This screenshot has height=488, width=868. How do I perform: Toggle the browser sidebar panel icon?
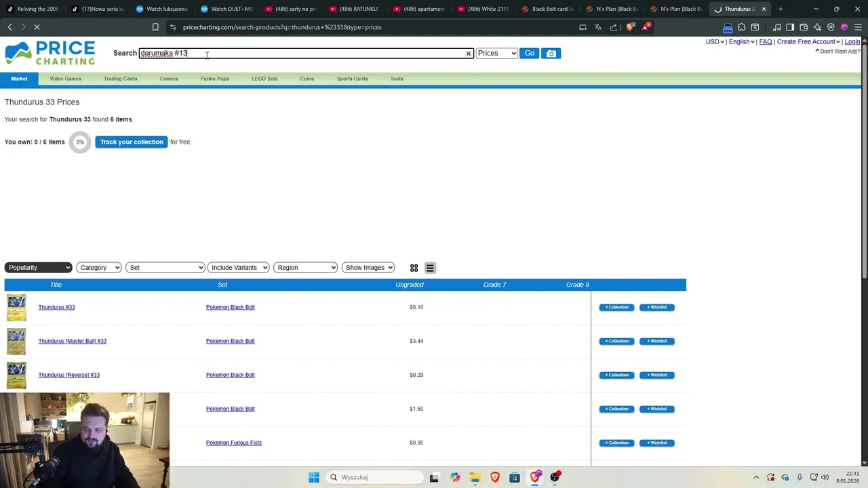click(790, 27)
